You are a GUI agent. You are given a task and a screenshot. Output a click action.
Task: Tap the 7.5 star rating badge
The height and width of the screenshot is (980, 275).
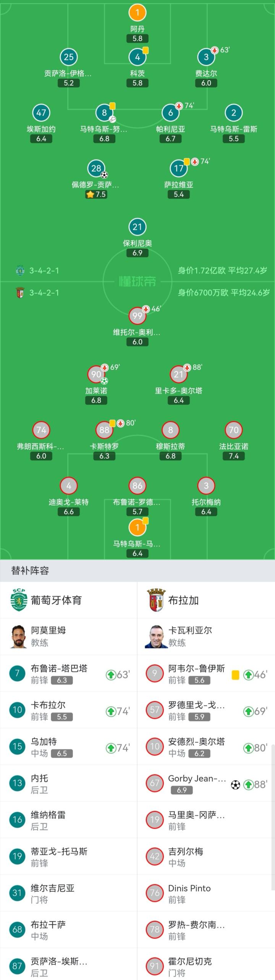pyautogui.click(x=96, y=195)
